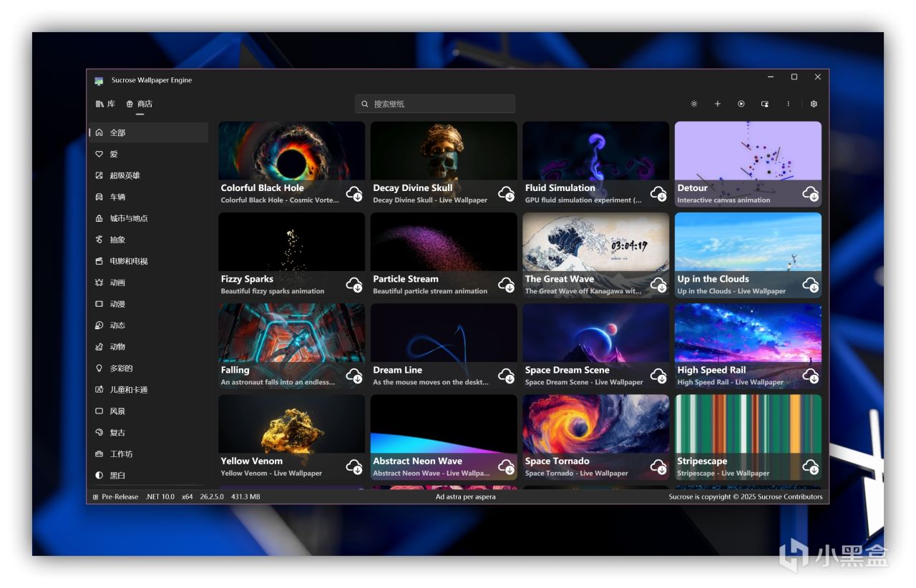Filter by 抽象 abstract category
This screenshot has height=588, width=916.
(149, 240)
